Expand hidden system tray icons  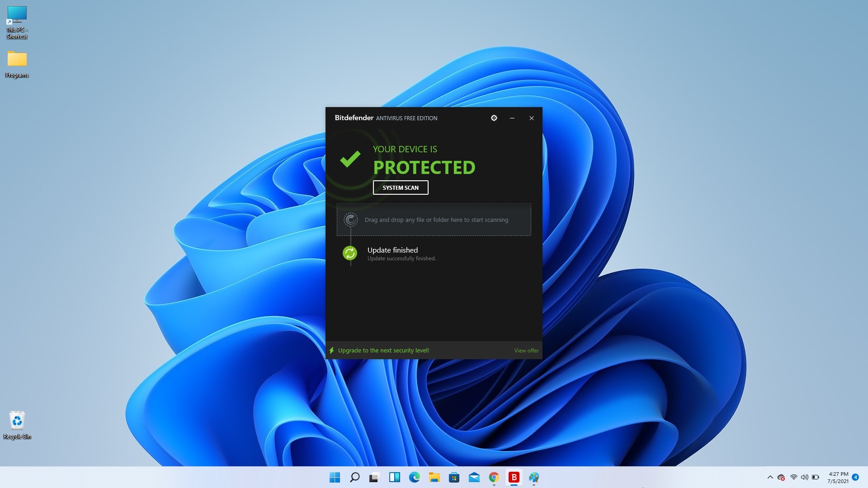click(x=770, y=477)
